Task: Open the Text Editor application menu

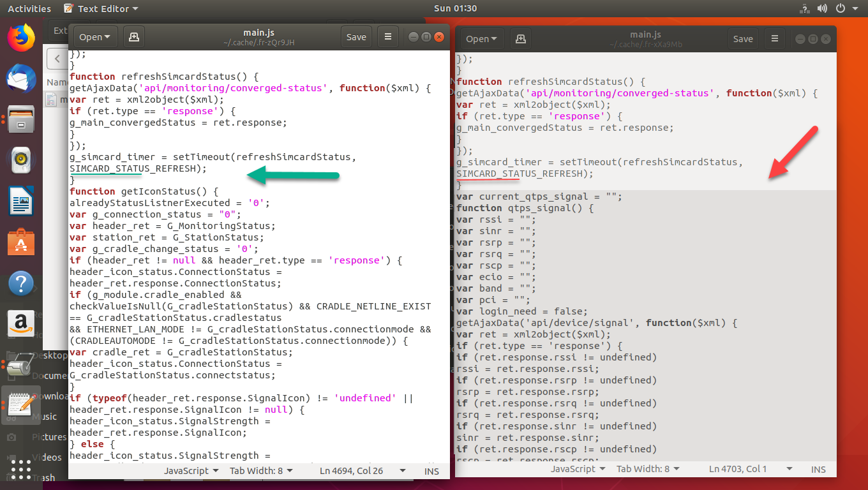Action: click(102, 9)
